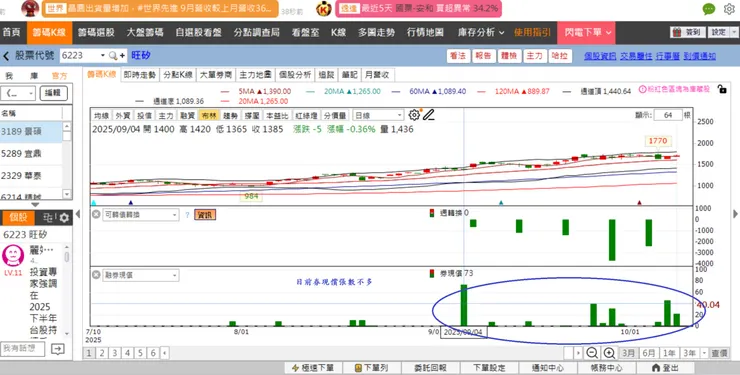Viewport: 740px width, 375px height.
Task: Select 3189 in the watchlist
Action: tap(31, 132)
